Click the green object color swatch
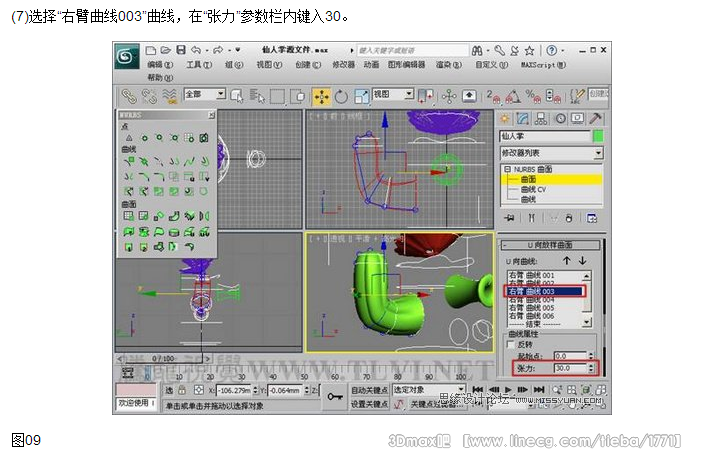This screenshot has width=710, height=458. [x=598, y=136]
